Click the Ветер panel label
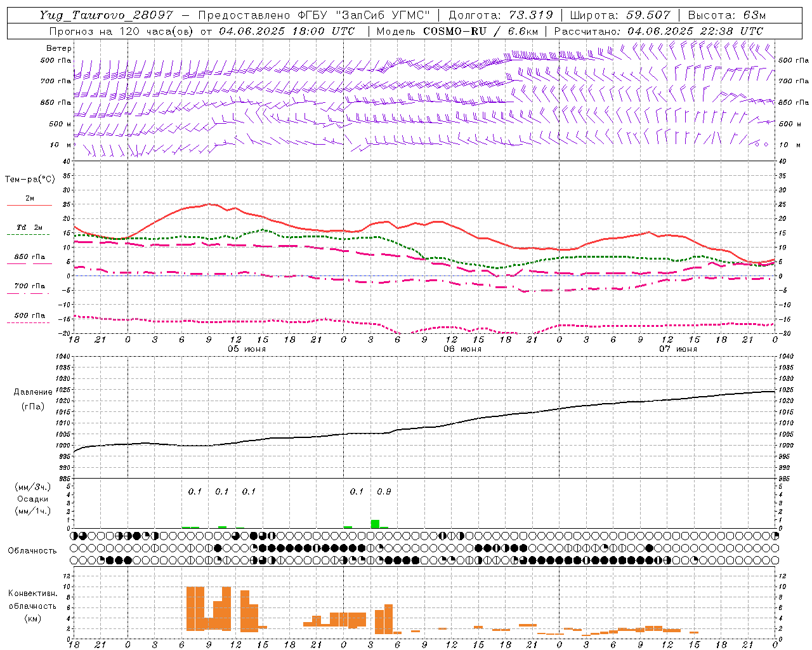The width and height of the screenshot is (812, 650). (59, 48)
